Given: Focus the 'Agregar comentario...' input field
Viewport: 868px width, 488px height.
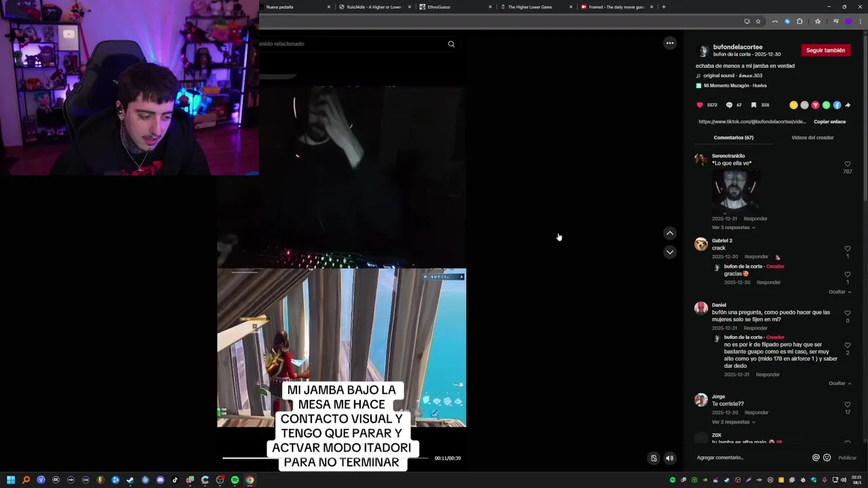Looking at the screenshot, I should pos(751,457).
